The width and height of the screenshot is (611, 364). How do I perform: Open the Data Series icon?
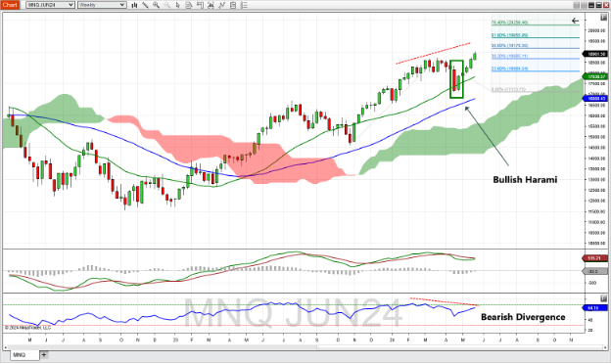[x=211, y=5]
